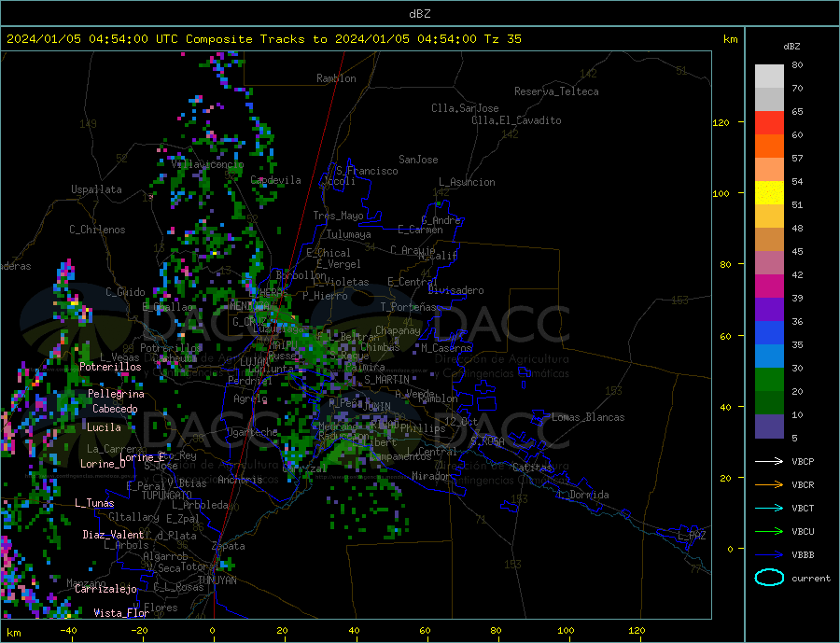
Task: Select the Pellegrina label
Action: [x=116, y=394]
